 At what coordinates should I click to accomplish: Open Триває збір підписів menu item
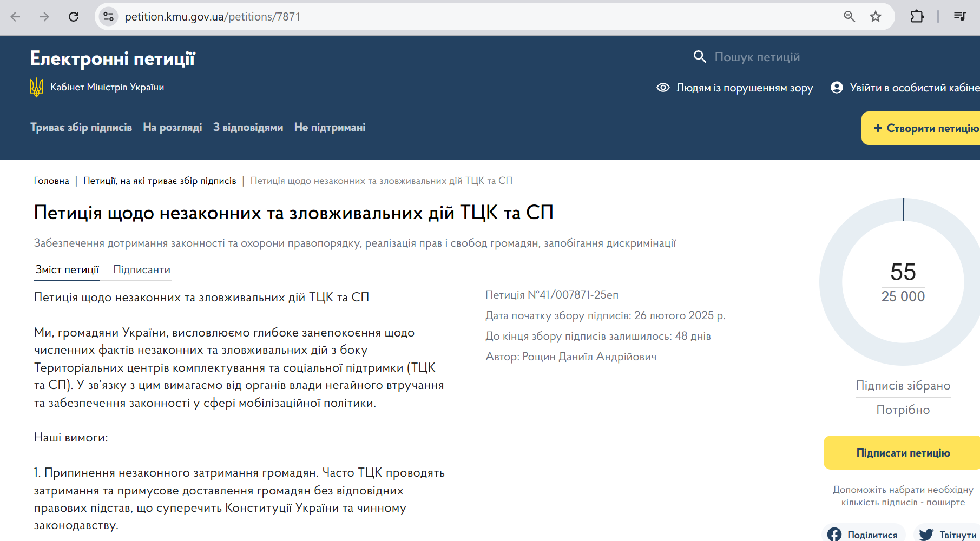[81, 127]
